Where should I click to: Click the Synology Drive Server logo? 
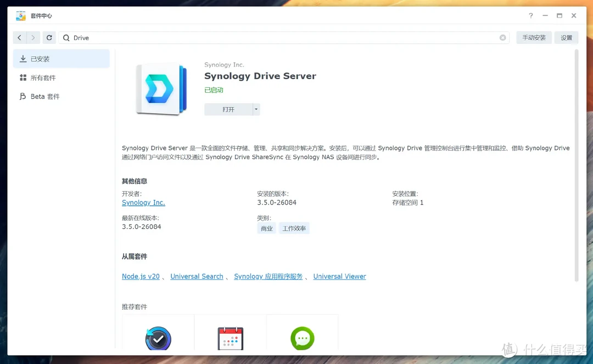tap(161, 88)
